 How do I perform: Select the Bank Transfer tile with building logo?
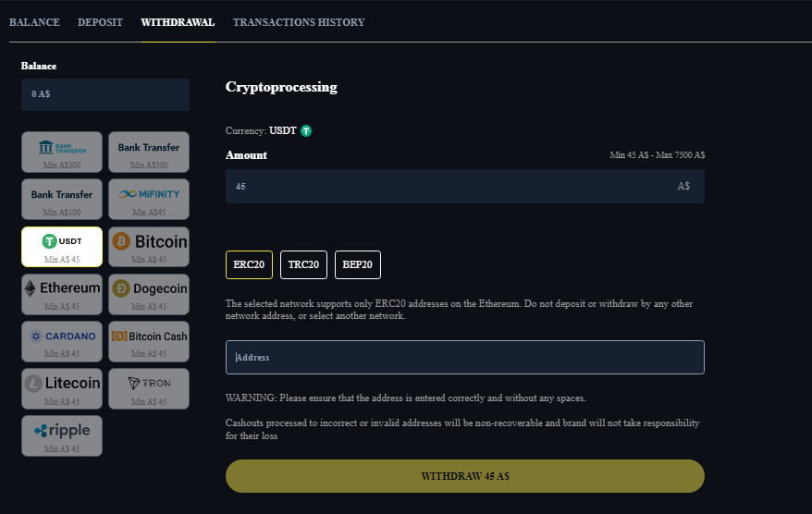click(62, 152)
